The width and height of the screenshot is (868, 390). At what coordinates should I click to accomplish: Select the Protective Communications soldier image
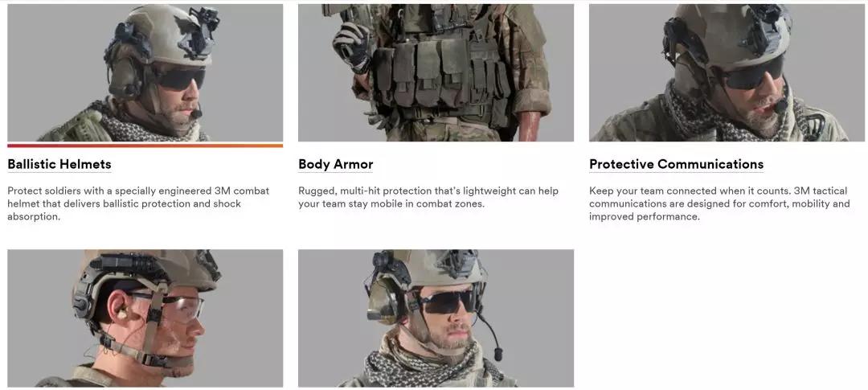point(727,72)
